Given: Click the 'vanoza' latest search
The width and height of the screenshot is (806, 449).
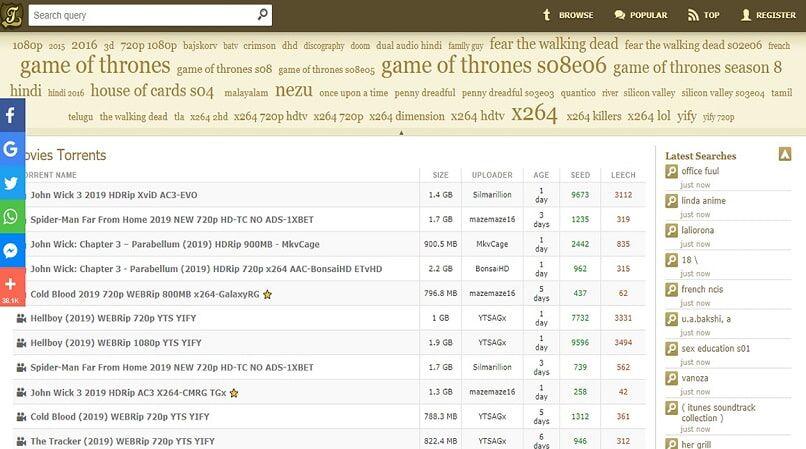Looking at the screenshot, I should (x=694, y=378).
